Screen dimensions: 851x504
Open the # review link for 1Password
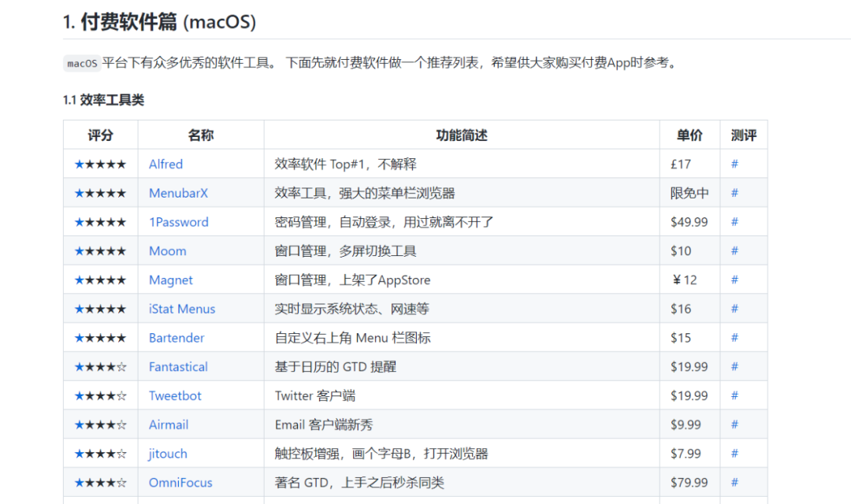coord(734,222)
